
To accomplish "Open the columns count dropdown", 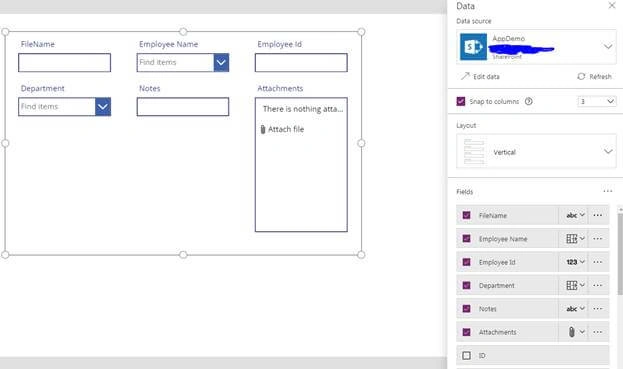I will click(x=597, y=101).
